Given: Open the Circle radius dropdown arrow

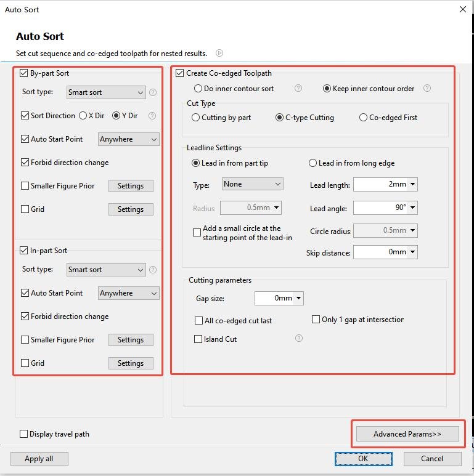Looking at the screenshot, I should tap(412, 230).
